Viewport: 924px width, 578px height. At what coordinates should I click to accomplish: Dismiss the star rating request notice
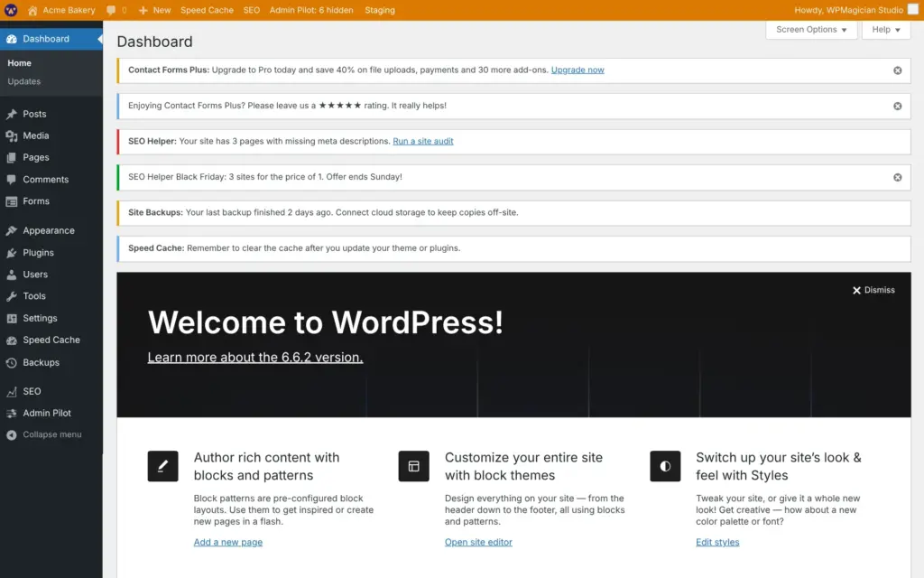[x=898, y=107]
